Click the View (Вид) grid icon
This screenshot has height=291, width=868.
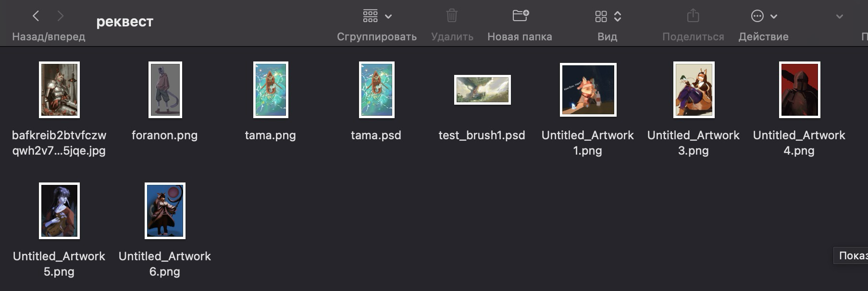coord(601,16)
